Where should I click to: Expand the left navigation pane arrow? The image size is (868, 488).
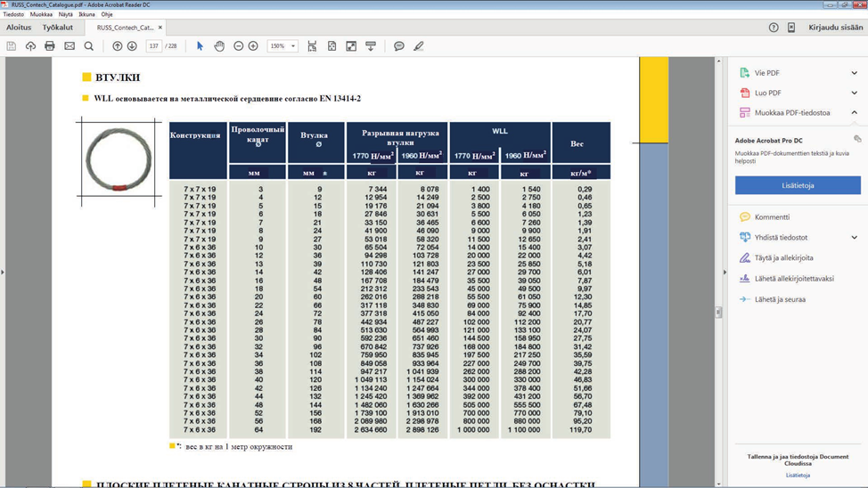point(3,272)
